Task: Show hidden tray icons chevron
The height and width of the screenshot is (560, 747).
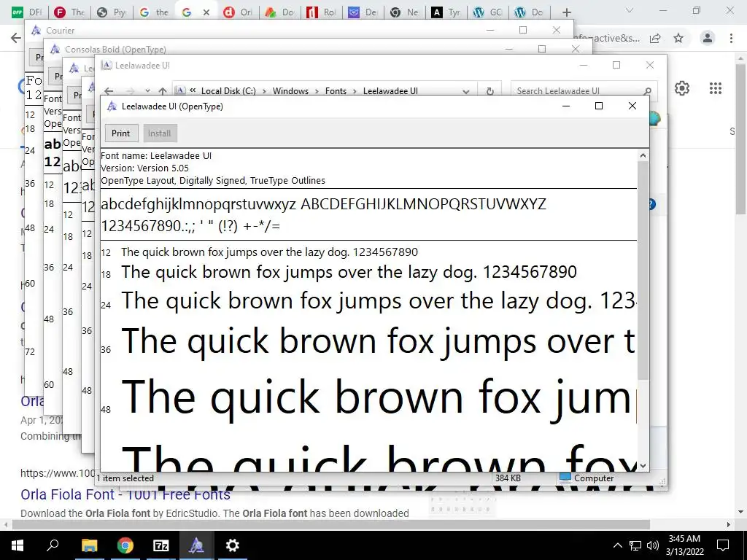Action: (x=617, y=545)
